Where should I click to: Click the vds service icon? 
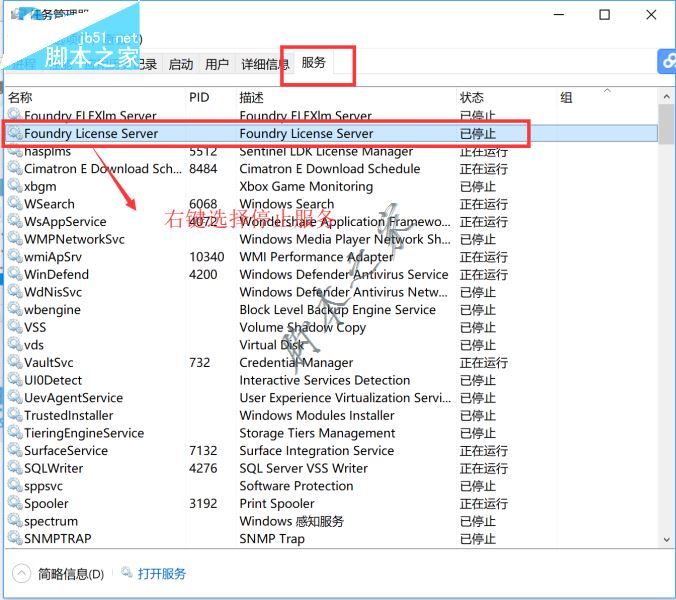[x=15, y=344]
